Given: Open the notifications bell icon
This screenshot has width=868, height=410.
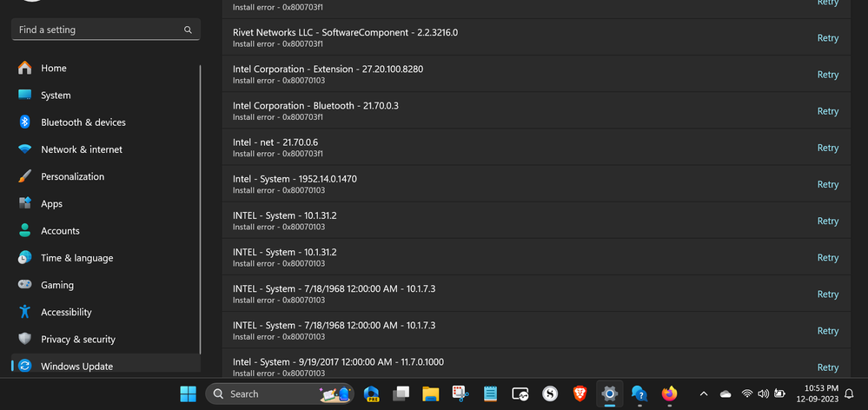Looking at the screenshot, I should tap(849, 394).
